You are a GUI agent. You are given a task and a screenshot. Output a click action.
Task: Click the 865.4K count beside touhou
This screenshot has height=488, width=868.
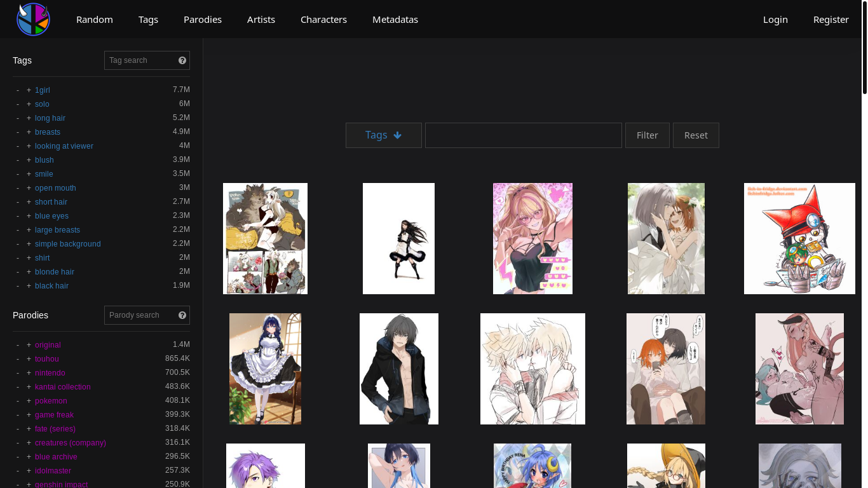177,358
